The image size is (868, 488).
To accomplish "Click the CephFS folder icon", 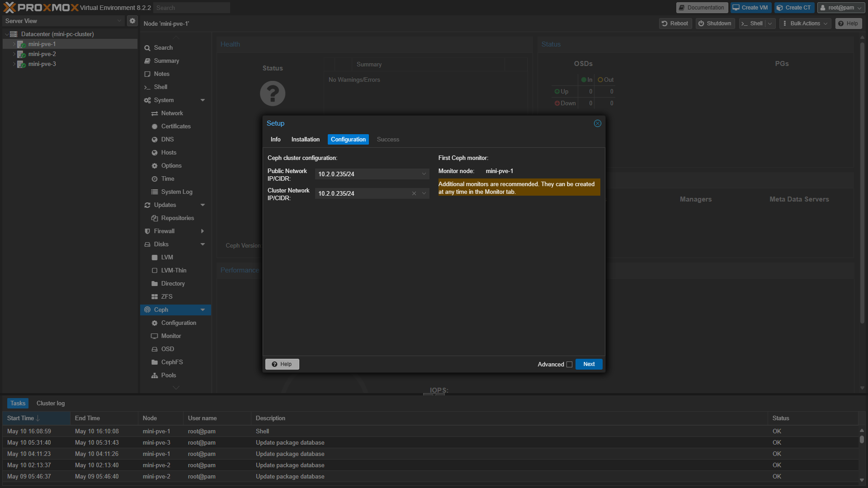I will tap(155, 362).
